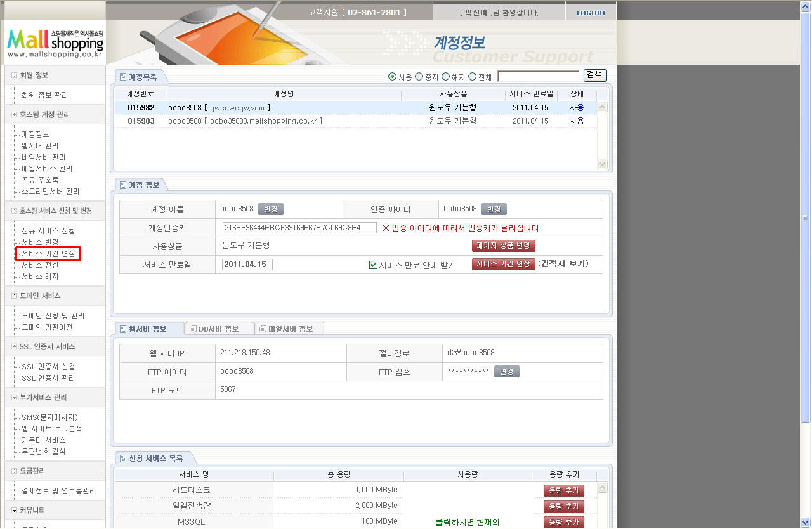Open 네임서버 관리 sidebar link

click(x=43, y=157)
